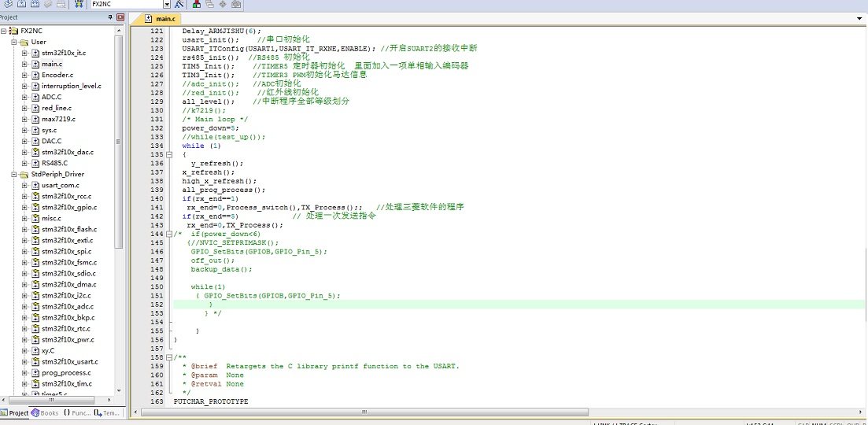Collapse the User group node
Viewport: 868px width, 425px height.
tap(14, 42)
